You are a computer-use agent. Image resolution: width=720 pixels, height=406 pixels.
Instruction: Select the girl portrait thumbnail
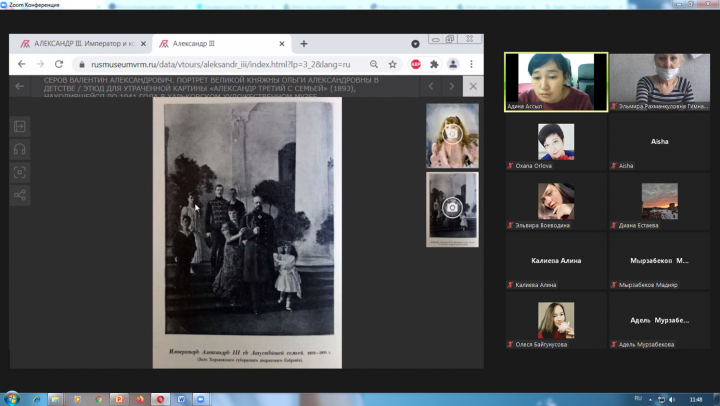(452, 135)
